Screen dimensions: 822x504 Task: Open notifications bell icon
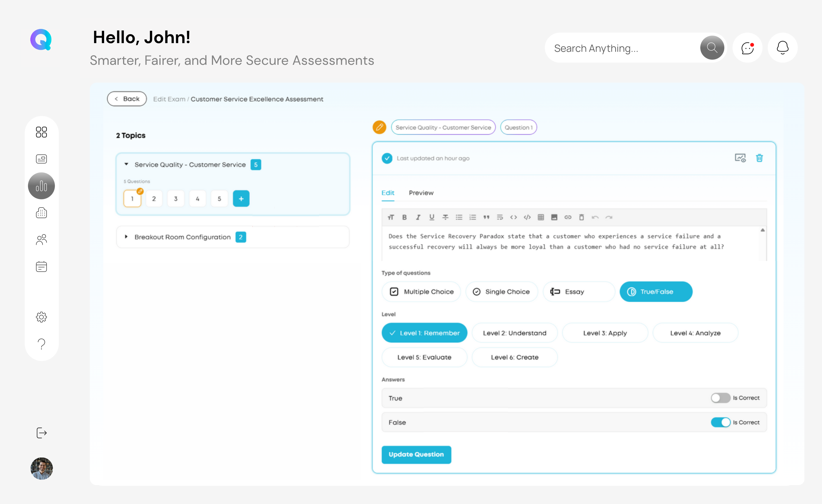pyautogui.click(x=782, y=48)
